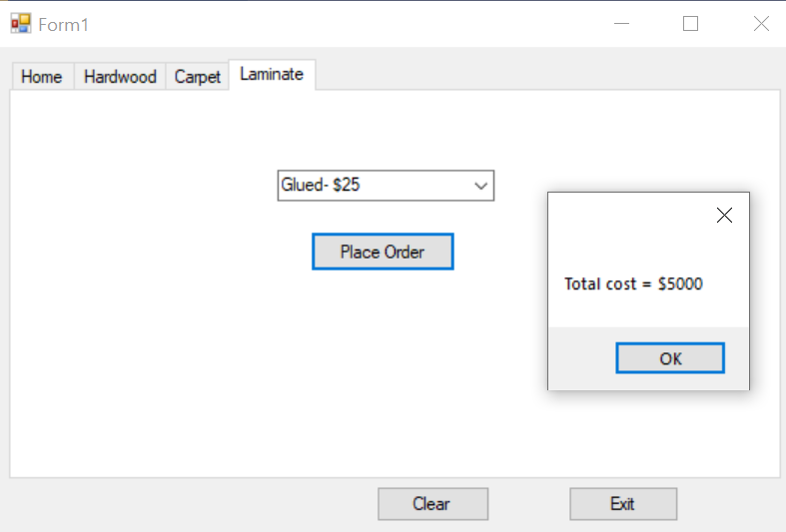
Task: Maximize the Form1 window
Action: tap(690, 24)
